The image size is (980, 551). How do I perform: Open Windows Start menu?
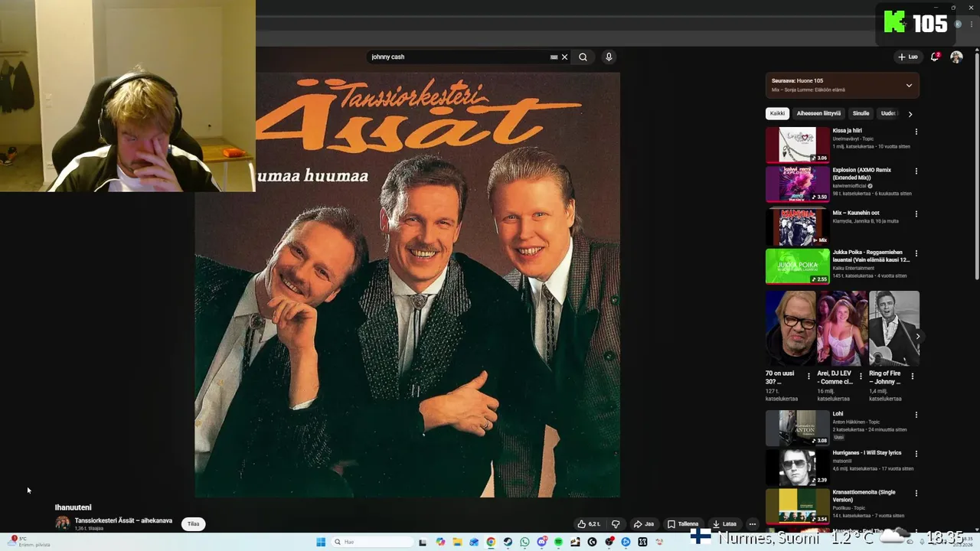click(x=321, y=542)
